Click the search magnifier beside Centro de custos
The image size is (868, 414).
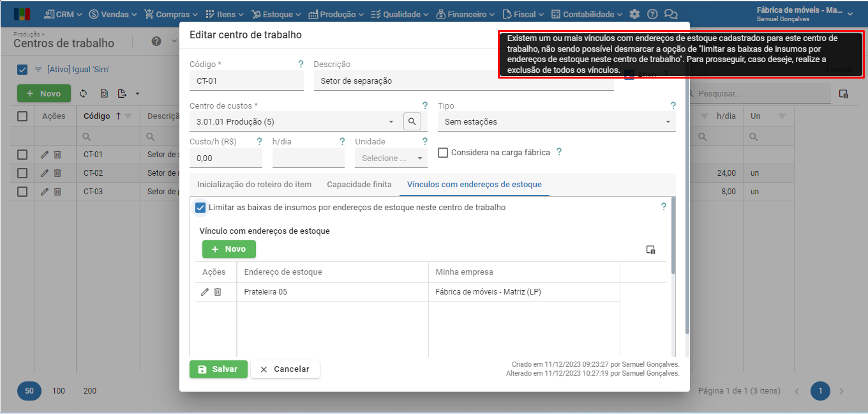412,121
